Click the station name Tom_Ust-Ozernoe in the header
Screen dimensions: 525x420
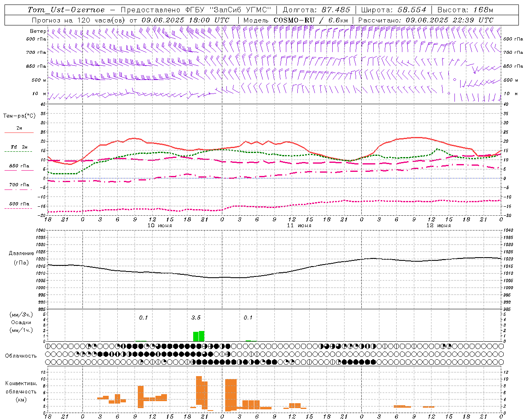click(x=66, y=10)
